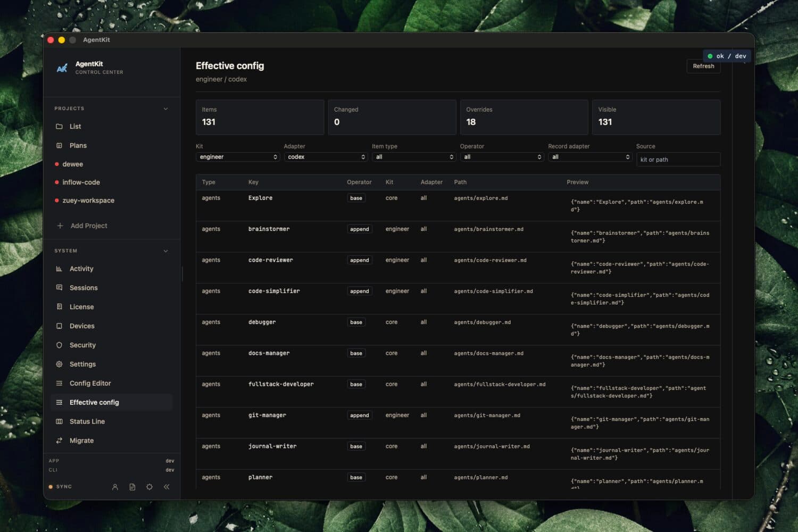Image resolution: width=798 pixels, height=532 pixels.
Task: Go to the Activity page
Action: click(x=81, y=269)
